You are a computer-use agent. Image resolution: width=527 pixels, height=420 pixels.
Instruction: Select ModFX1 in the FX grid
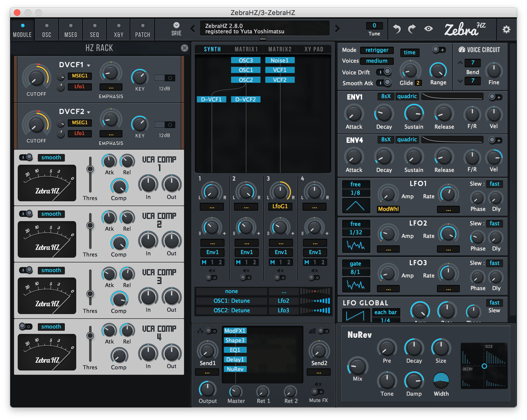pos(235,331)
